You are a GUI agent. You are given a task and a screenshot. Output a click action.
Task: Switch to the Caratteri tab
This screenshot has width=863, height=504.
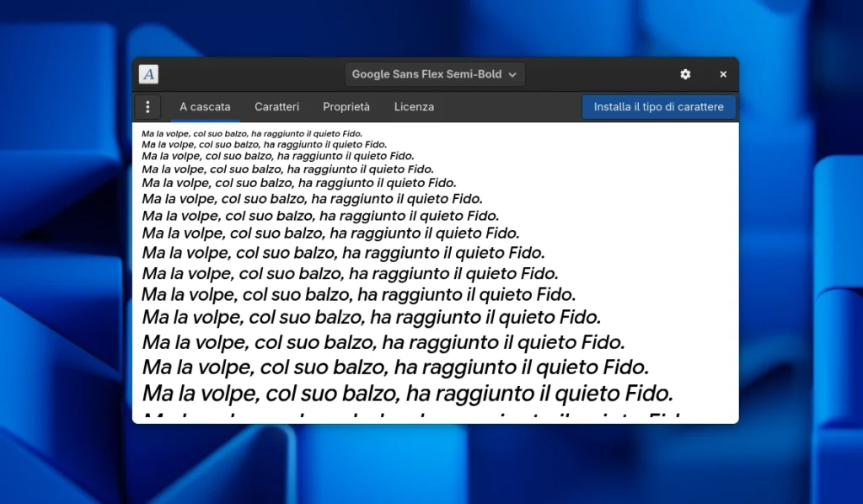tap(277, 107)
